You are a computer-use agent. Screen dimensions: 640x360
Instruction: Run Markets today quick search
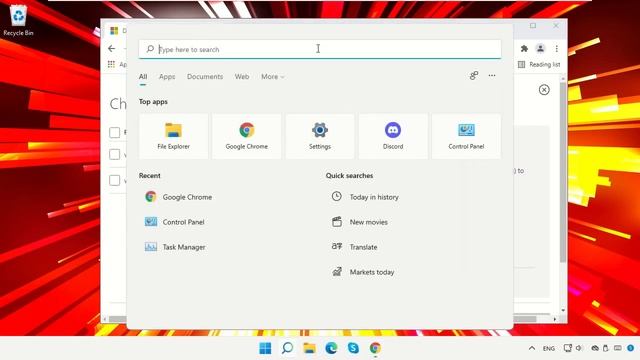coord(363,272)
